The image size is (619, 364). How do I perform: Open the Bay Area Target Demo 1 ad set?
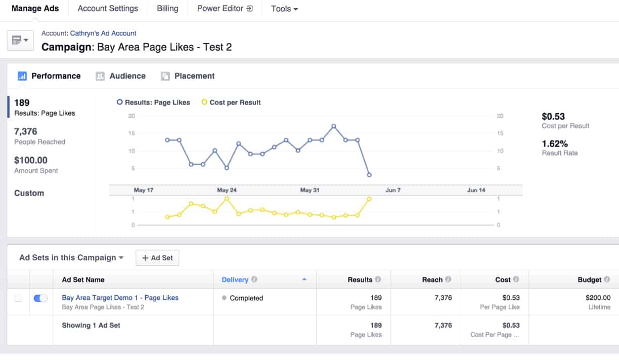point(120,298)
